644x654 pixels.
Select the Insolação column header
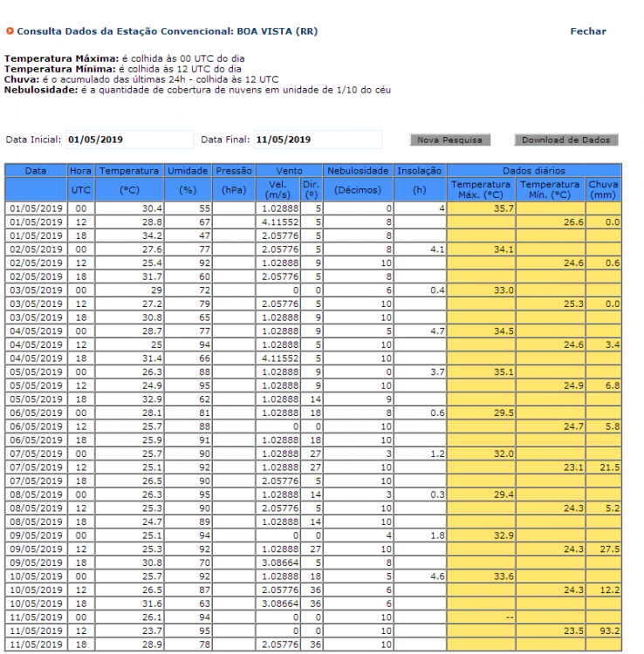(421, 171)
